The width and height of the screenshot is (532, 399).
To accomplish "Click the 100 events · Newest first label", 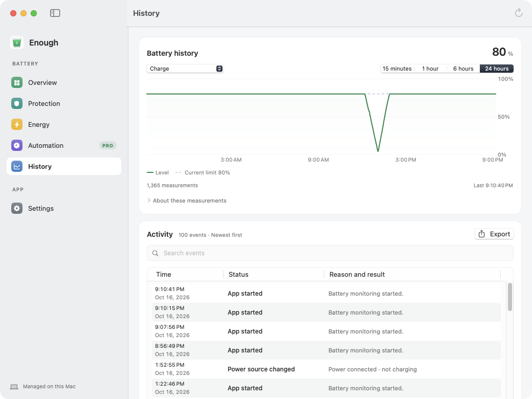I will 210,235.
